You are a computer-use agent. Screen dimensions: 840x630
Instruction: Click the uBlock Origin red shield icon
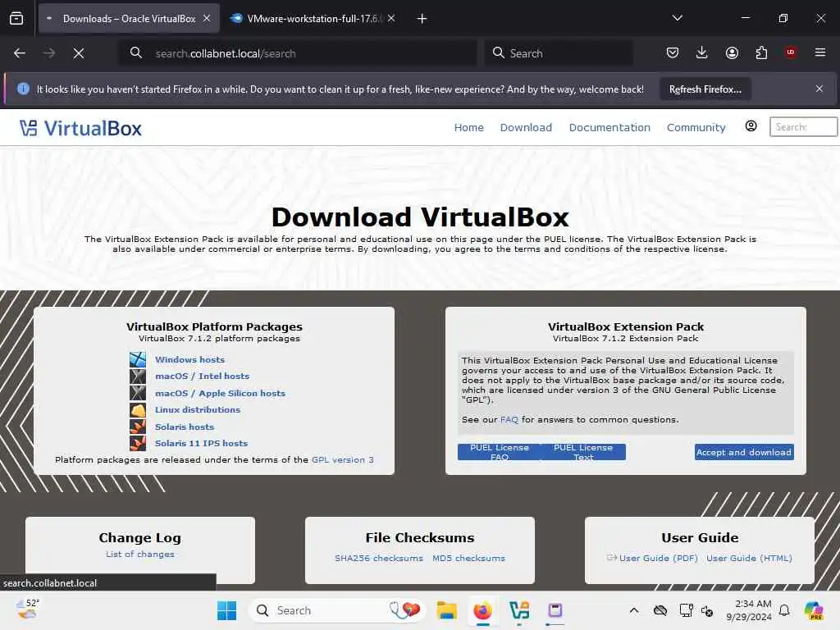[791, 52]
